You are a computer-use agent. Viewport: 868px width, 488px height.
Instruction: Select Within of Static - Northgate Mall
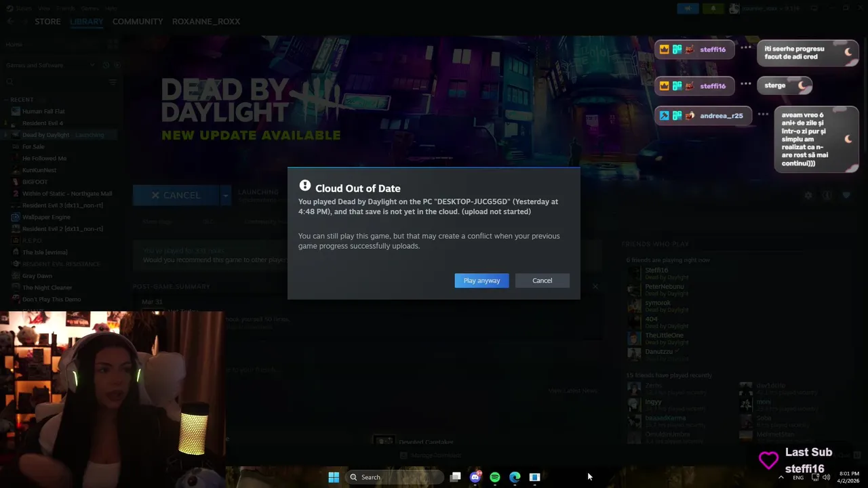coord(67,194)
